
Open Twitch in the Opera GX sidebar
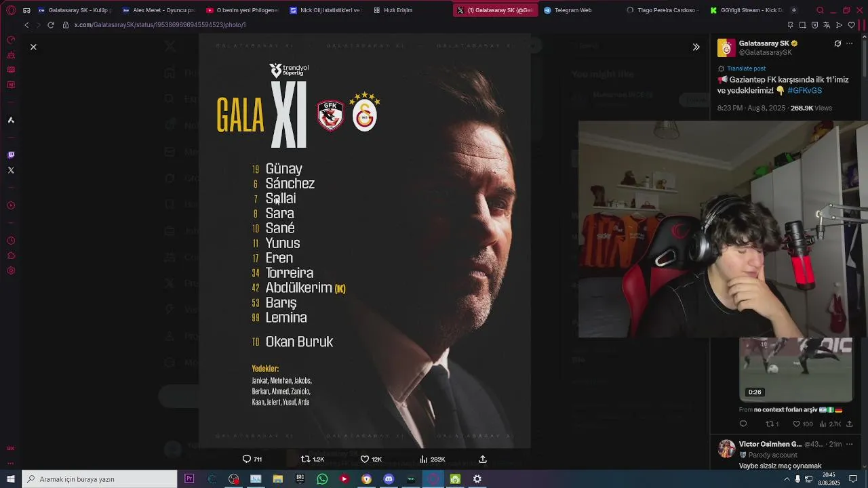click(x=11, y=155)
